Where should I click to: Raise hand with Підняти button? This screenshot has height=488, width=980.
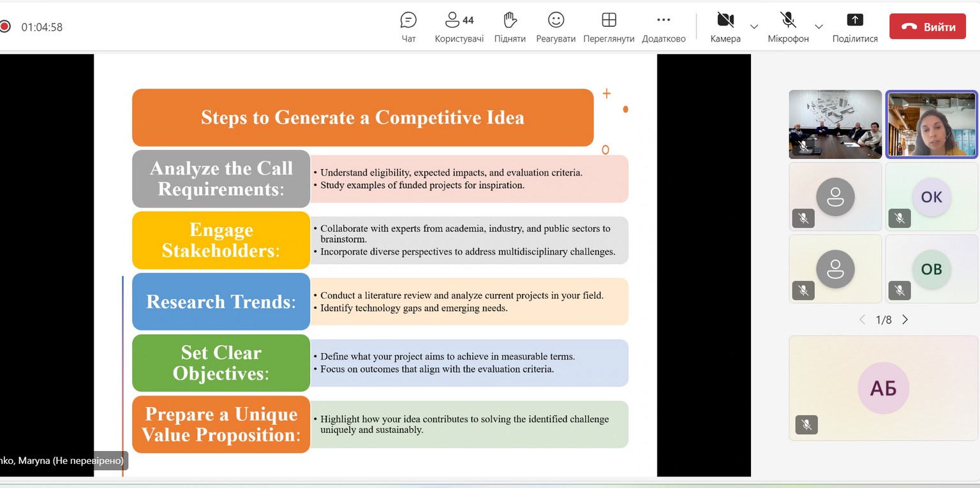[510, 27]
